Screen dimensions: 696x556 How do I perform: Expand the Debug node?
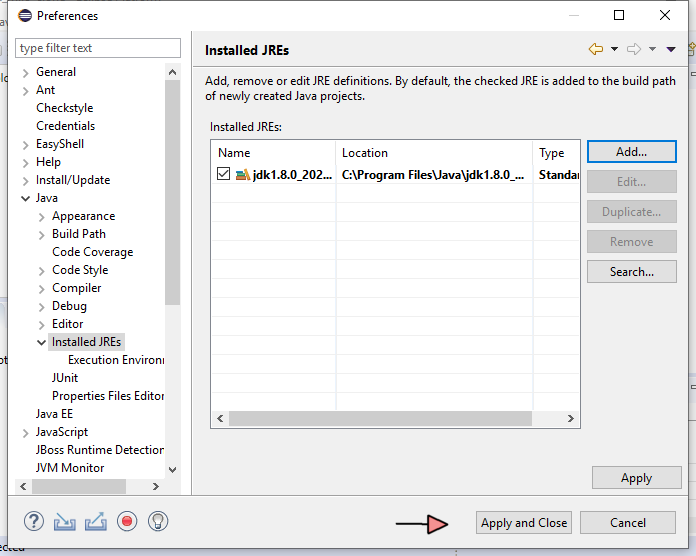tap(41, 307)
